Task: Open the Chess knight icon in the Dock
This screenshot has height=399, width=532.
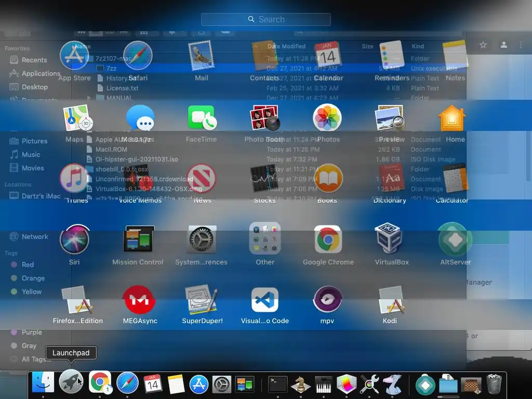Action: point(300,385)
